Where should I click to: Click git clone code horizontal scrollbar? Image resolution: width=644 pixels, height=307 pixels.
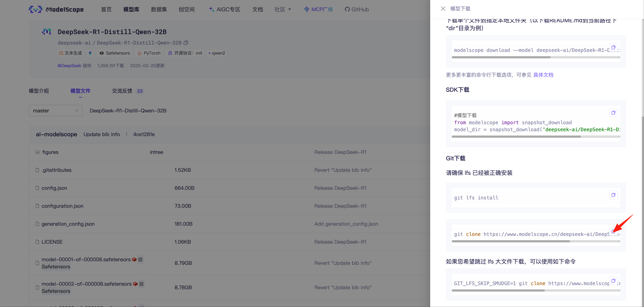[510, 241]
